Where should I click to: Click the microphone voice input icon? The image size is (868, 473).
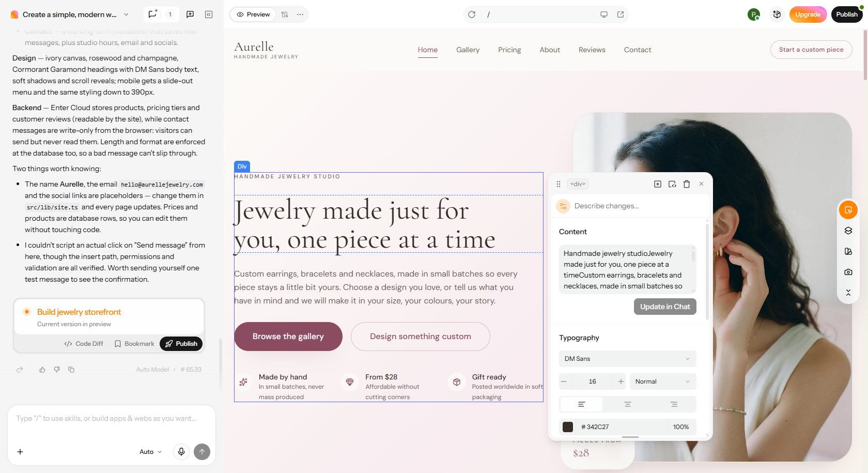pos(181,452)
